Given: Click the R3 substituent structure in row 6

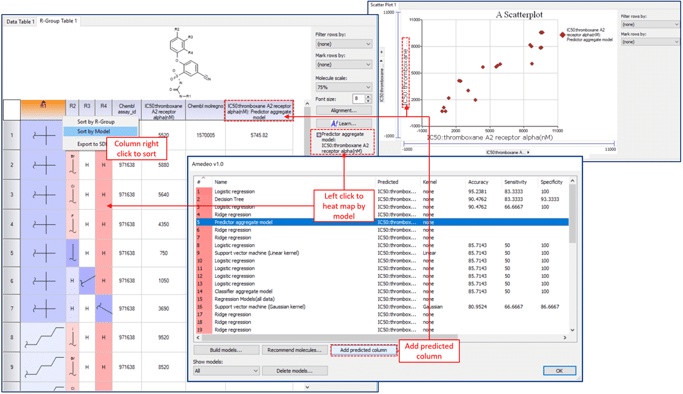Looking at the screenshot, I should tap(87, 281).
